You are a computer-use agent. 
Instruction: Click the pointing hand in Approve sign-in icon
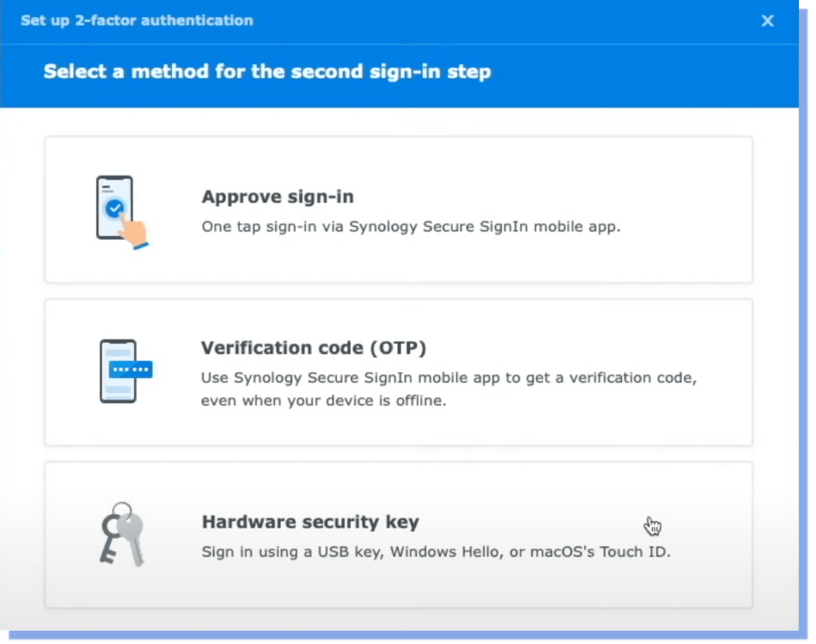[134, 231]
